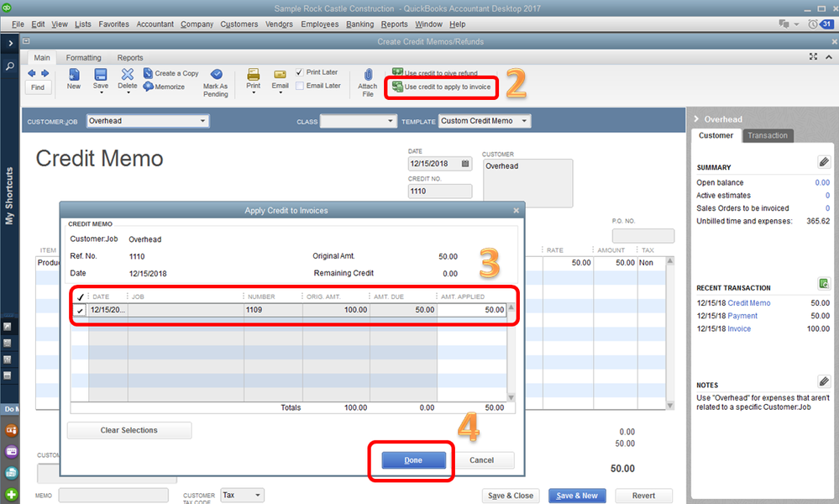This screenshot has height=504, width=839.
Task: Collapse the Overhead side panel
Action: point(697,118)
